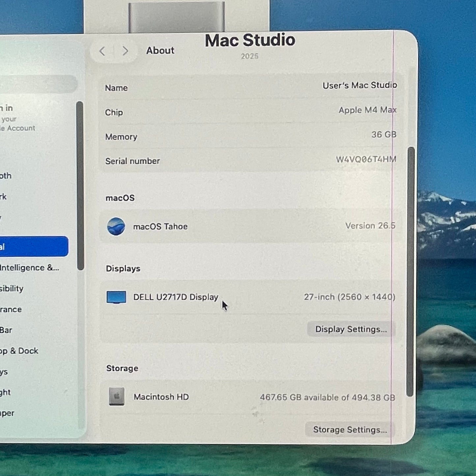Go back with the left chevron
Image resolution: width=476 pixels, height=476 pixels.
(102, 51)
